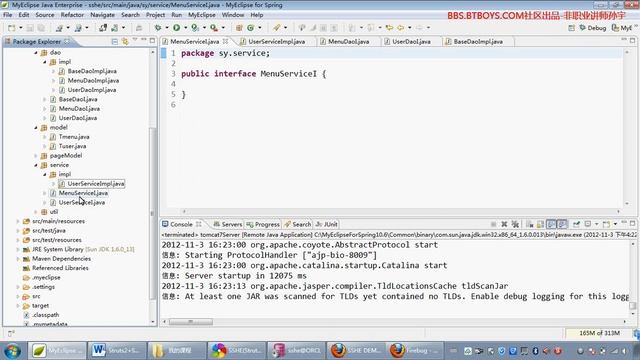The height and width of the screenshot is (360, 640).
Task: Select Tmenu.java in the model package
Action: (74, 137)
